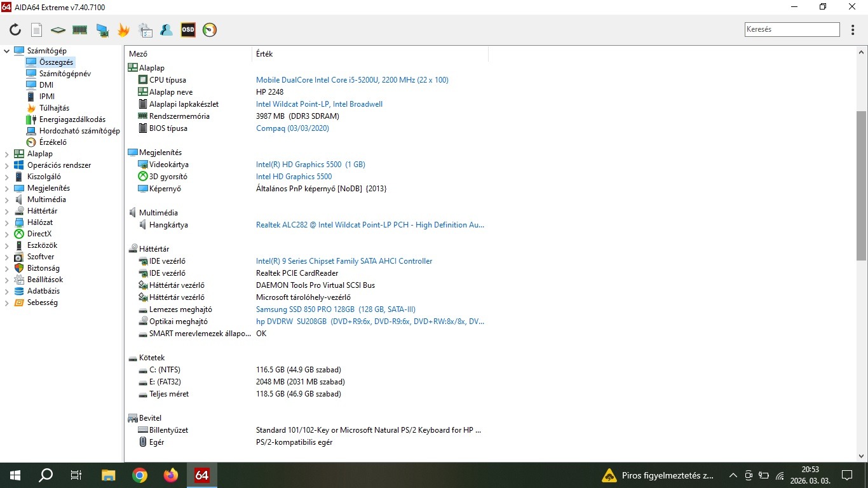Screen dimensions: 868x488
Task: Click the user silhouette toolbar icon
Action: pos(166,30)
